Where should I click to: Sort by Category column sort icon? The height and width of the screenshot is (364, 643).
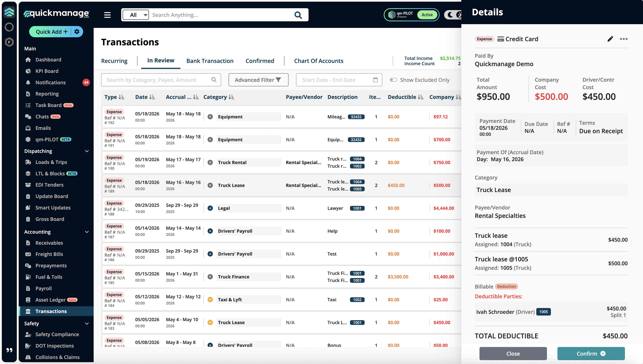[x=232, y=97]
